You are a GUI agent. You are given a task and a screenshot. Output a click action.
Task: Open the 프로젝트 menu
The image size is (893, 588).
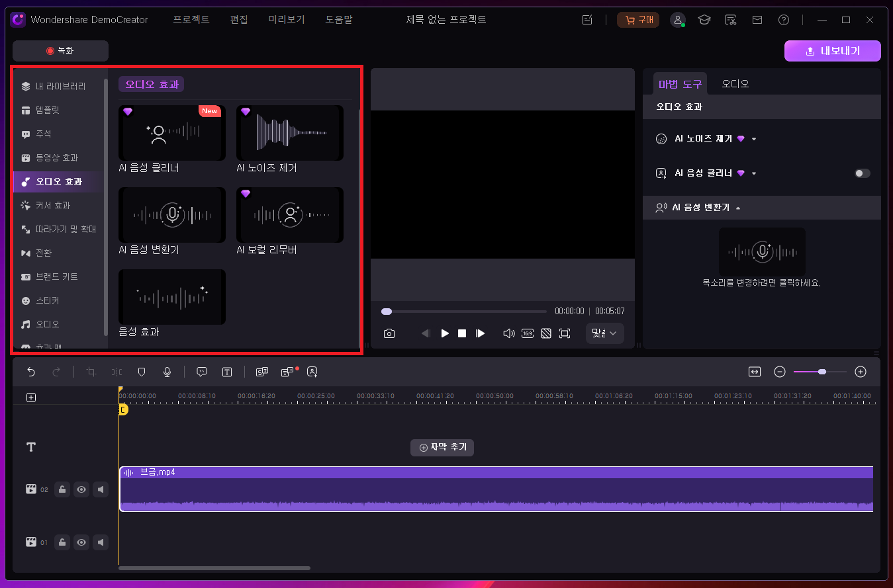(191, 20)
